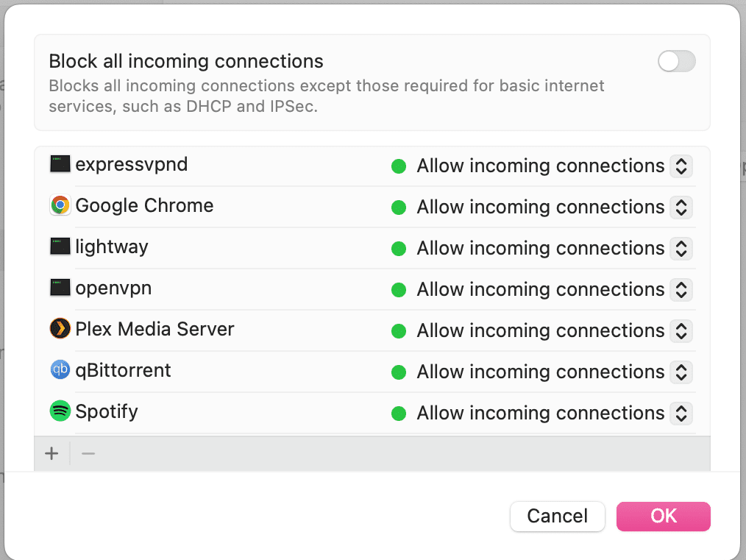
Task: Select the expressvpnd row name
Action: [131, 165]
